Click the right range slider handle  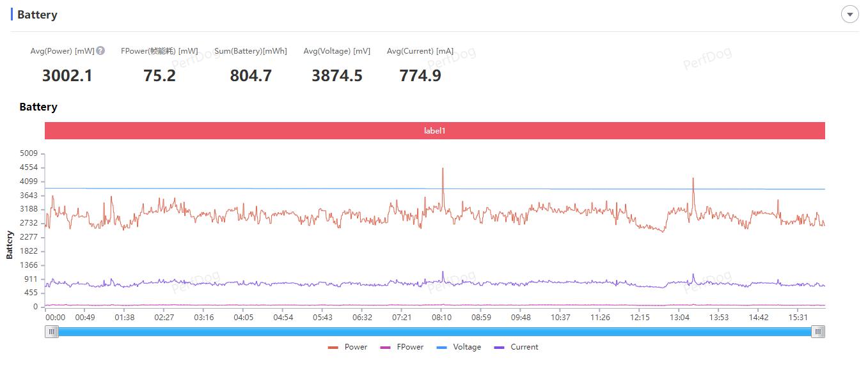(x=818, y=332)
